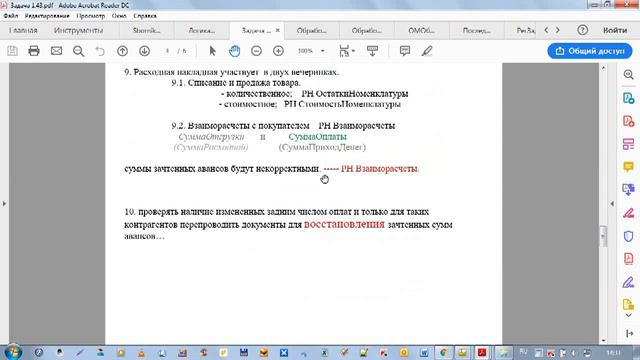The image size is (640, 360).
Task: Click the sidebar collapse arrow at bottom
Action: [629, 333]
